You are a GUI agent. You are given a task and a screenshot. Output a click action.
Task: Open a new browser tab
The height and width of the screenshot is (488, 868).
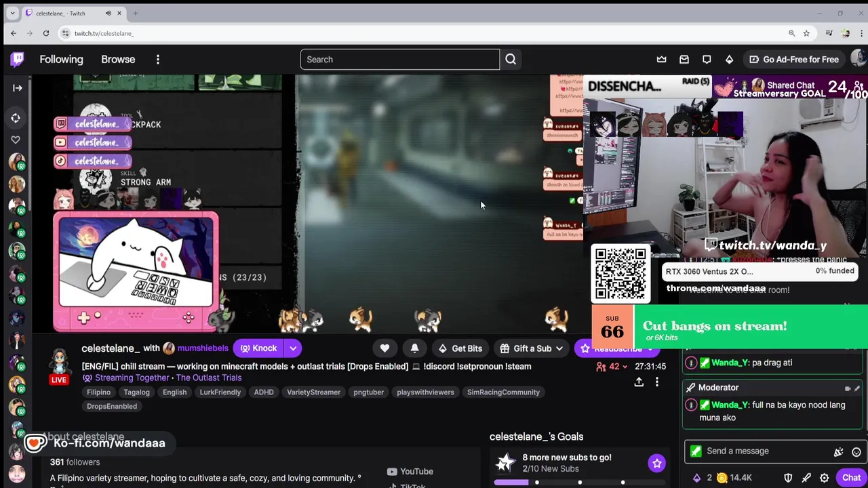tap(135, 13)
